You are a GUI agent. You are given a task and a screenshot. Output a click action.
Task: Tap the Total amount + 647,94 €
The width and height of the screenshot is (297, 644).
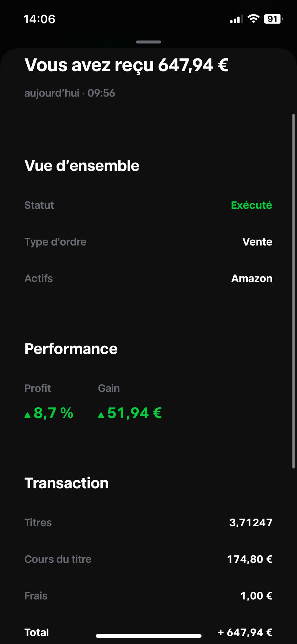245,632
